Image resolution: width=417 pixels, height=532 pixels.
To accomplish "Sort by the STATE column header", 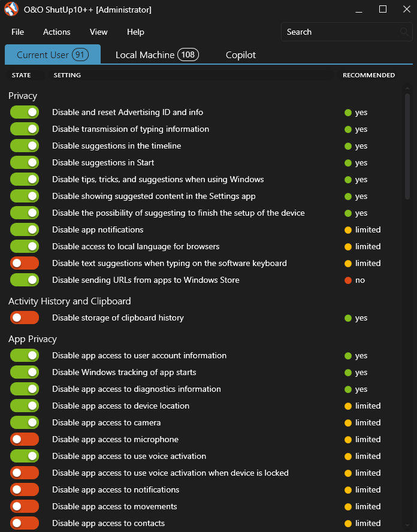I will (x=21, y=75).
